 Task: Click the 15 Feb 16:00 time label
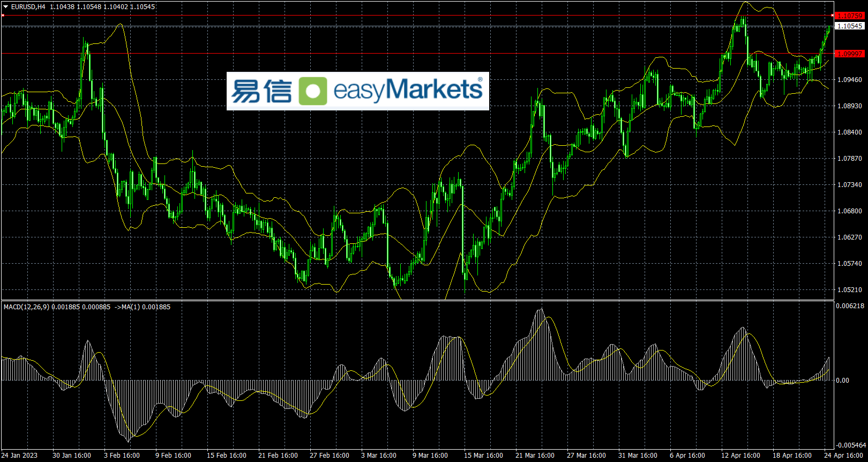[x=227, y=456]
